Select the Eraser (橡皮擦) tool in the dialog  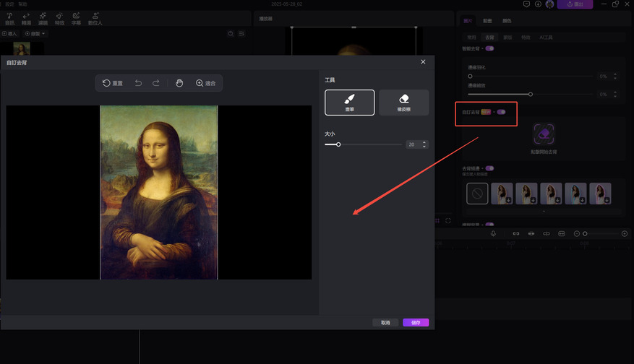point(403,103)
